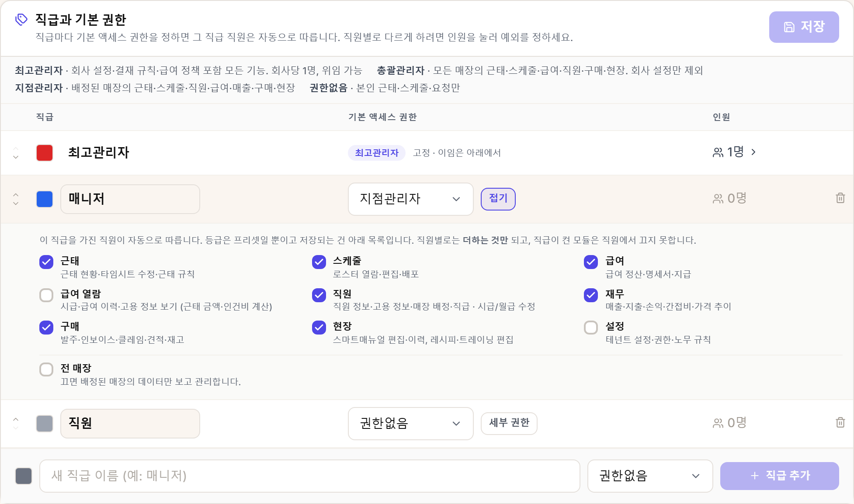This screenshot has height=504, width=854.
Task: Click the 기본 액세스 권한 column header
Action: 382,117
